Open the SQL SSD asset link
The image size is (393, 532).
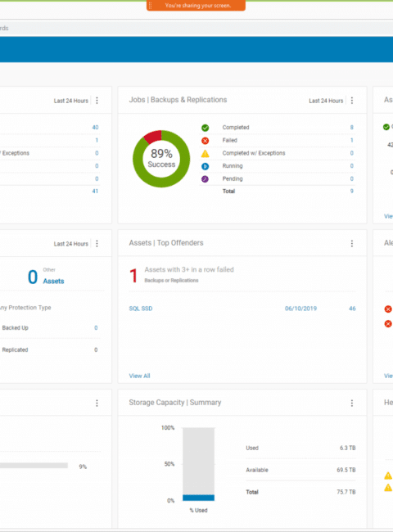pos(141,309)
